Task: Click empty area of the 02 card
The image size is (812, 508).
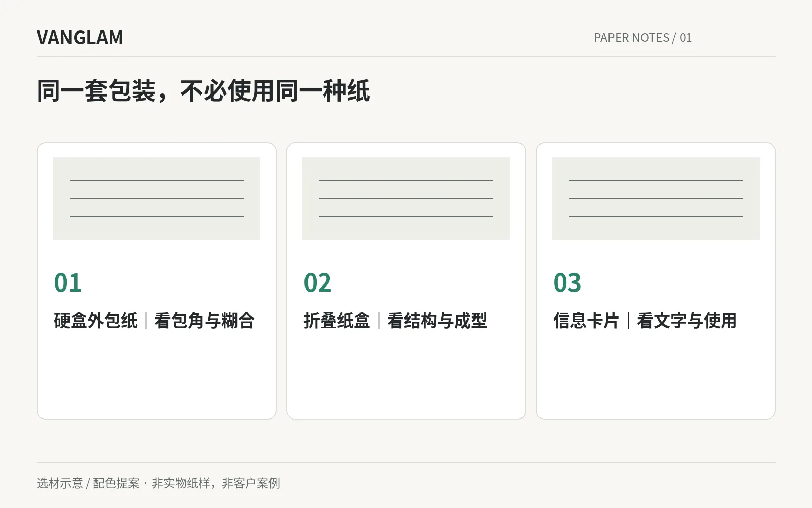Action: [x=406, y=376]
